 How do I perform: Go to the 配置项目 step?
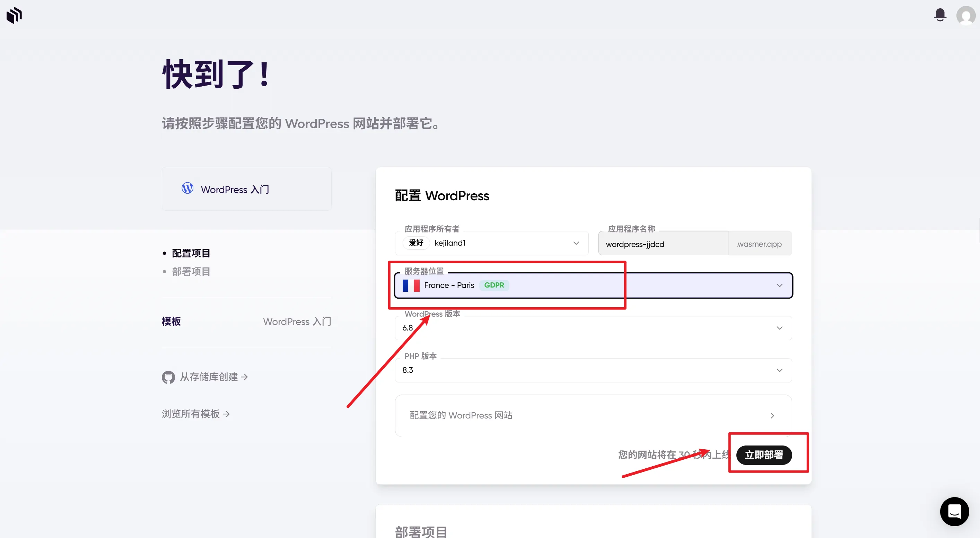[191, 253]
